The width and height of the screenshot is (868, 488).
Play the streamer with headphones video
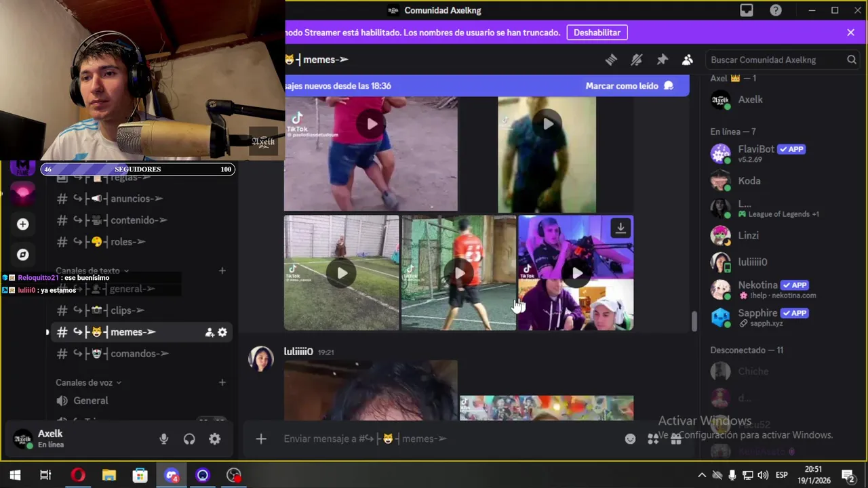point(576,273)
